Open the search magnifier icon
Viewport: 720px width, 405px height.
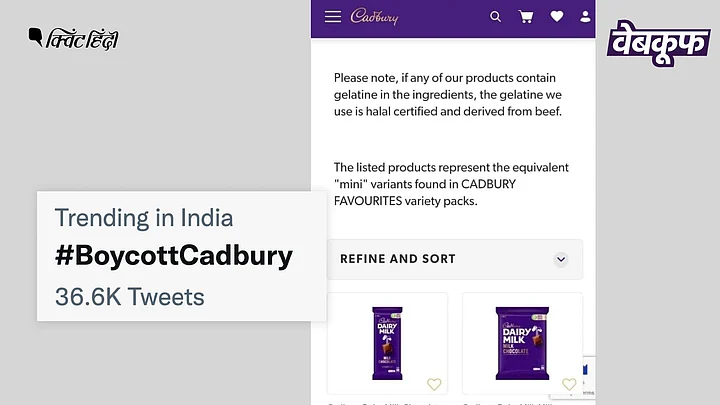tap(495, 17)
